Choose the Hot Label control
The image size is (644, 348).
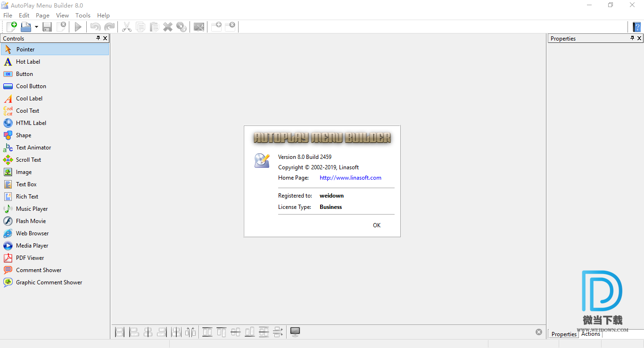click(x=55, y=61)
